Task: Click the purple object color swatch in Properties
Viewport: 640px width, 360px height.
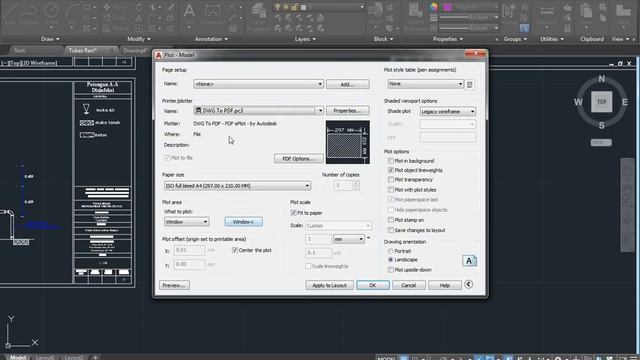Action: pos(447,7)
